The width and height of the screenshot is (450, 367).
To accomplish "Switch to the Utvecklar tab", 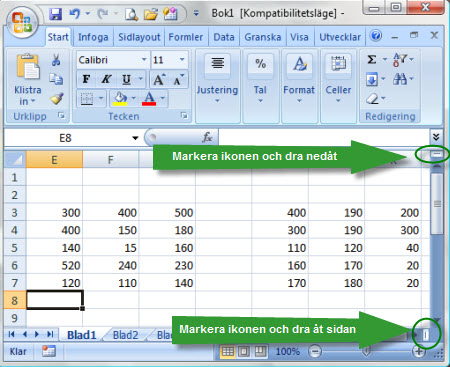I will coord(340,37).
